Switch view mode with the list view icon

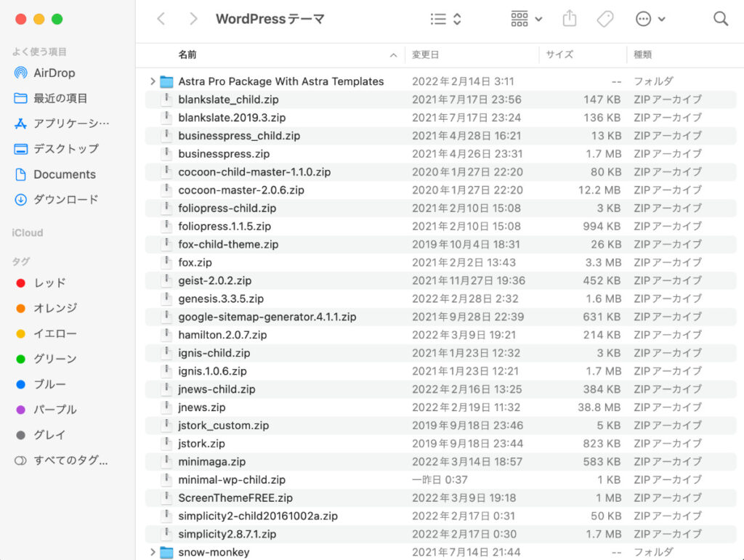(445, 19)
